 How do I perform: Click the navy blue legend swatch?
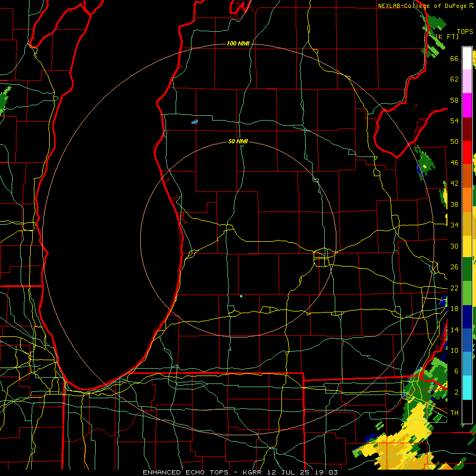click(x=467, y=317)
